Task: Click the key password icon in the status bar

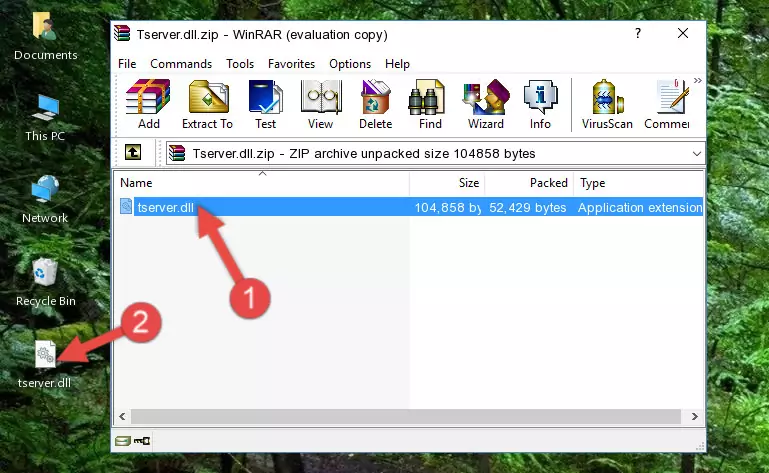Action: (142, 441)
